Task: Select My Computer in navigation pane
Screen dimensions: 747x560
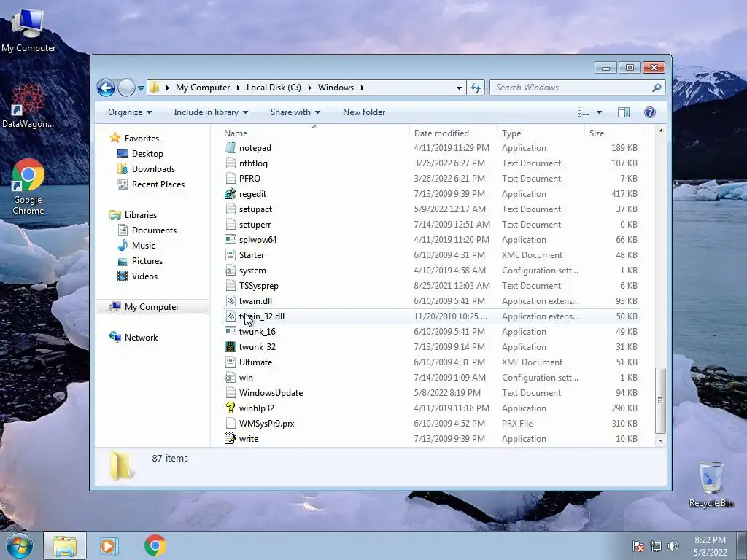Action: click(x=152, y=307)
